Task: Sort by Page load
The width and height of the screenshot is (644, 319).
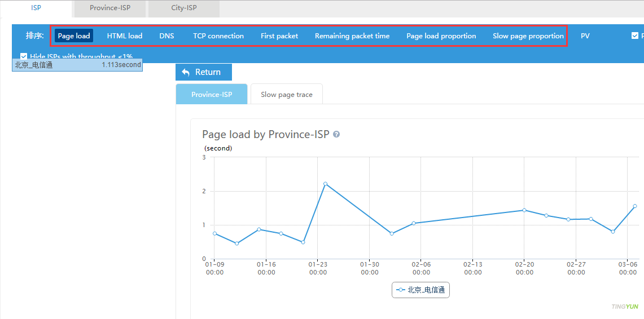Action: pos(74,36)
